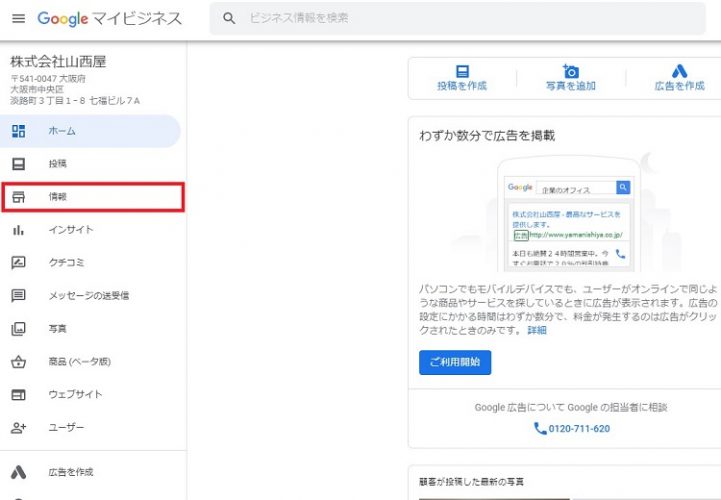Click the 投稿を作成 post icon

pyautogui.click(x=462, y=71)
